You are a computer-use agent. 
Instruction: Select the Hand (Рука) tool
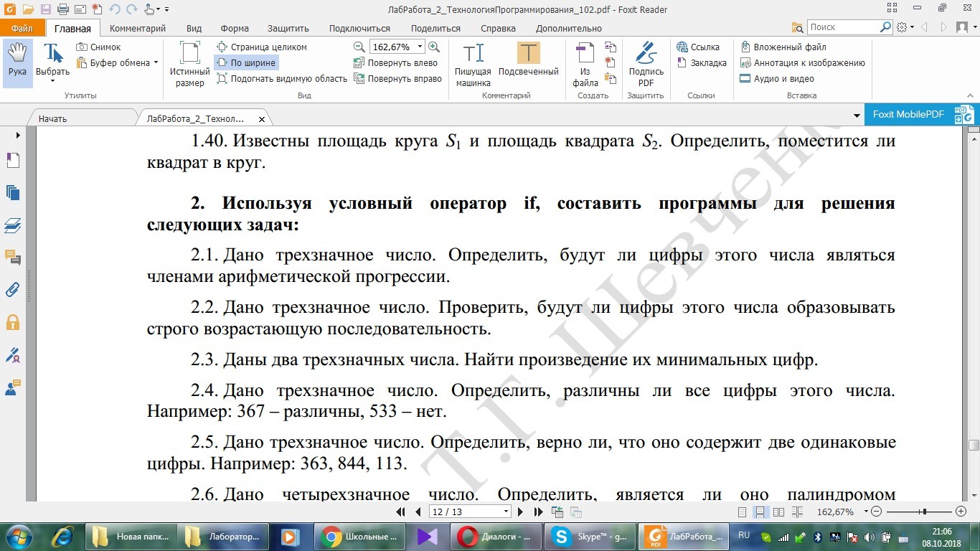[x=17, y=62]
